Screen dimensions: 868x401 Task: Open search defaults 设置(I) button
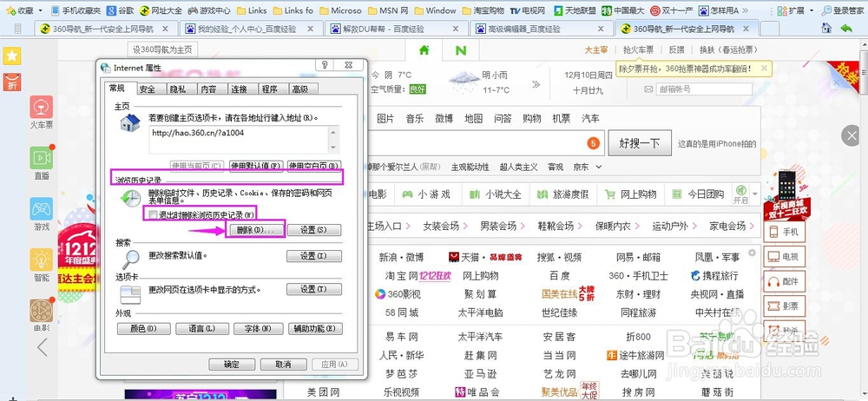[314, 256]
